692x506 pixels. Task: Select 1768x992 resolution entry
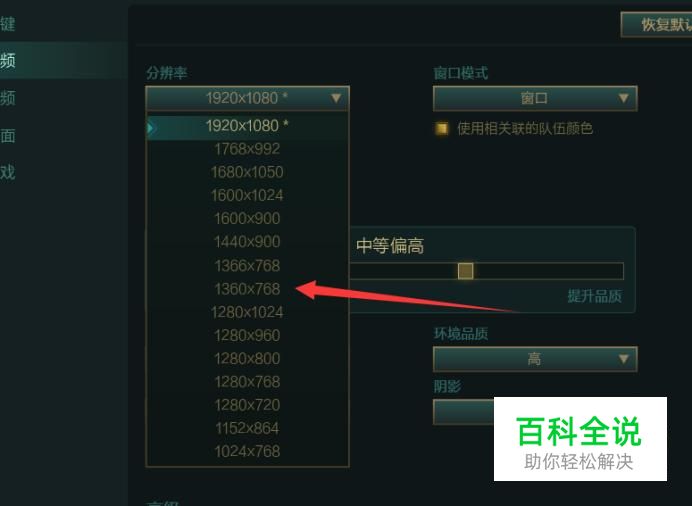click(247, 149)
